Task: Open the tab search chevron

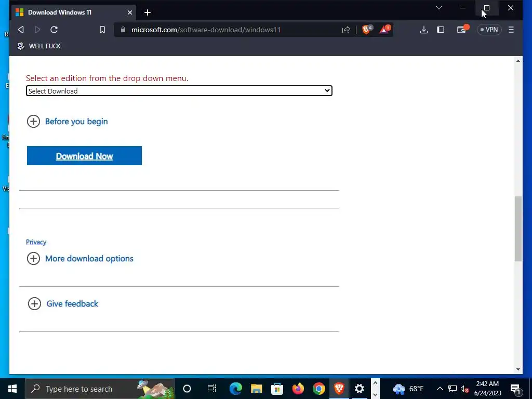Action: pyautogui.click(x=438, y=8)
